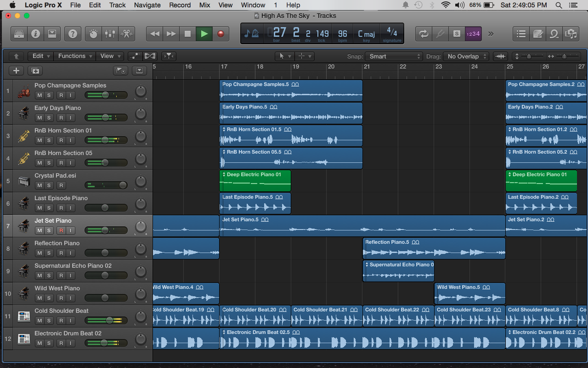Click the Cmaj key display
The height and width of the screenshot is (368, 588).
coord(367,34)
